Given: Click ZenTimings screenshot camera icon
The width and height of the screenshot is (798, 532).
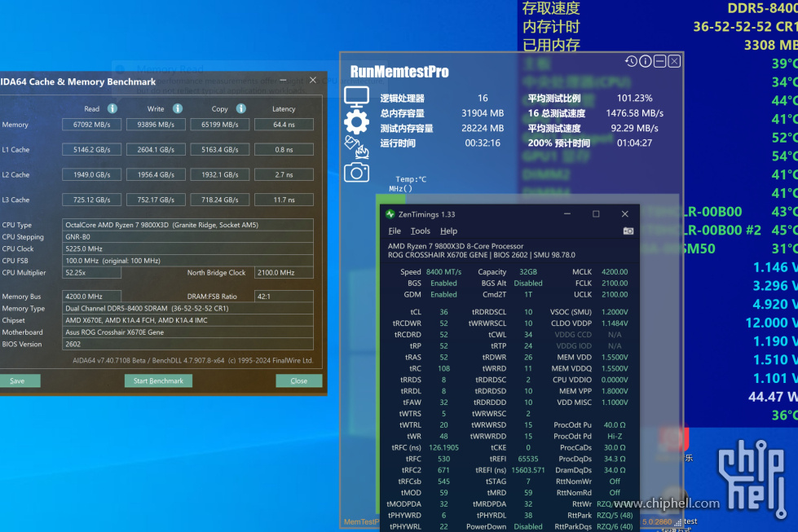Looking at the screenshot, I should pyautogui.click(x=628, y=231).
